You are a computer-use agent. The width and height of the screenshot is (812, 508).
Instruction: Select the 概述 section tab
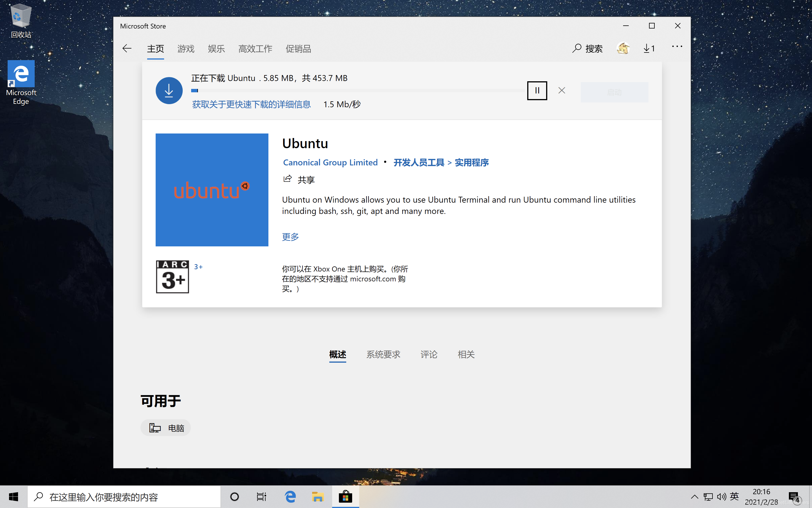pyautogui.click(x=337, y=354)
